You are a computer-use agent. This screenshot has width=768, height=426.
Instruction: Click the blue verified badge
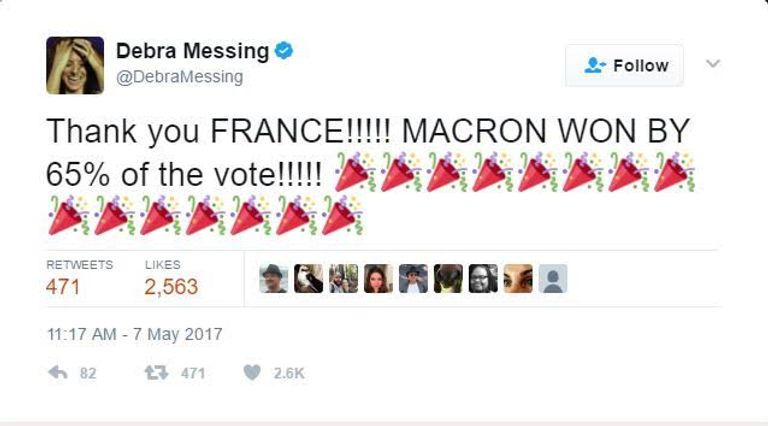(x=284, y=50)
